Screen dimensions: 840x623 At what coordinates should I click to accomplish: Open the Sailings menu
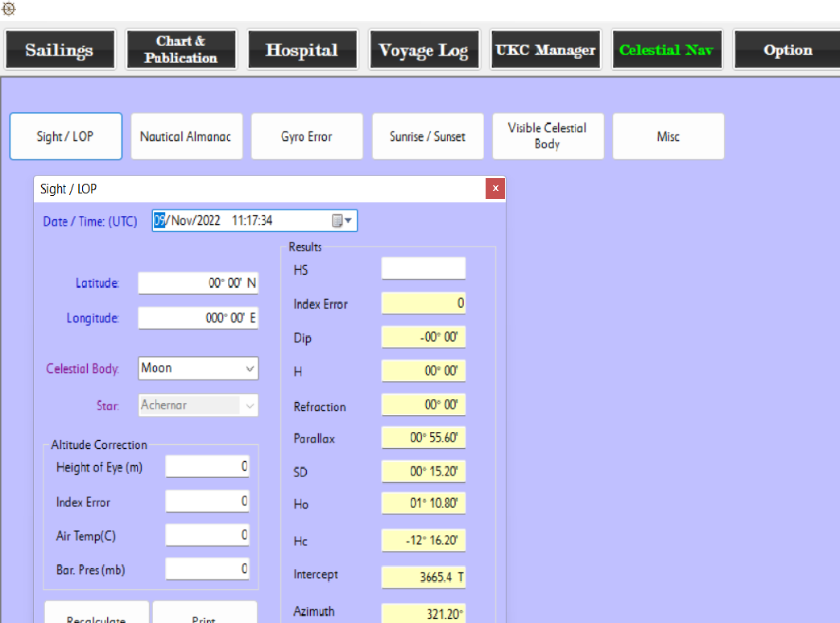click(59, 50)
